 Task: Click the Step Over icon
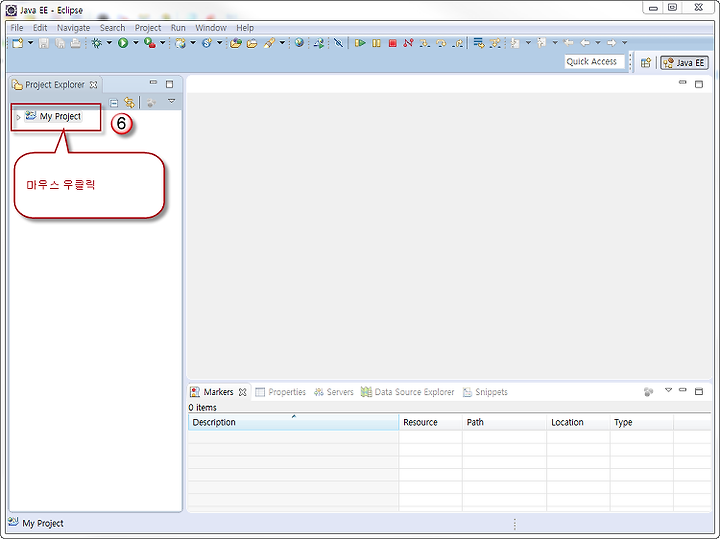click(441, 43)
